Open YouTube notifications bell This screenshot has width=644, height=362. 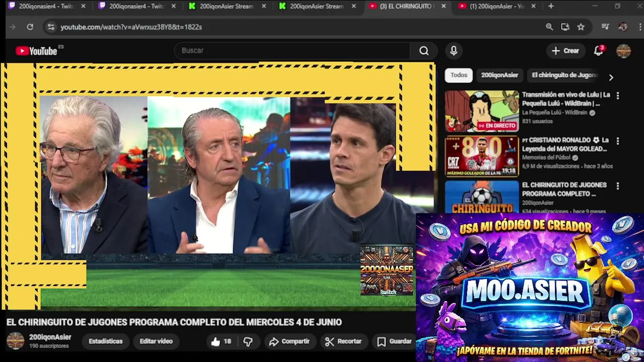click(x=598, y=51)
